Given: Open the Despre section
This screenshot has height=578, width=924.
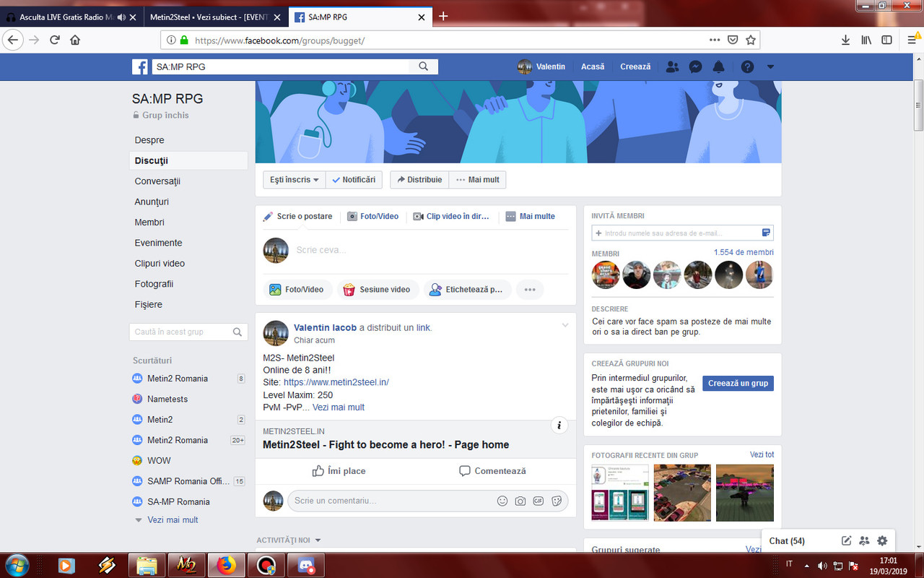Looking at the screenshot, I should tap(149, 140).
